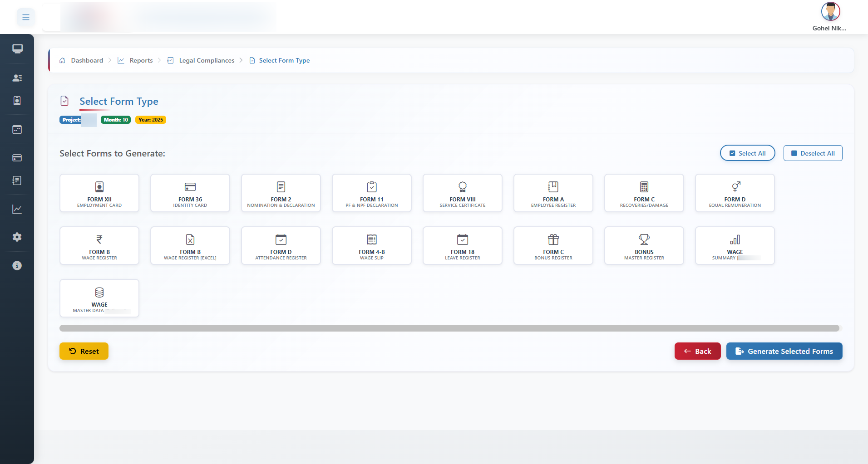Open the info circle sidebar icon
This screenshot has height=464, width=868.
[17, 266]
